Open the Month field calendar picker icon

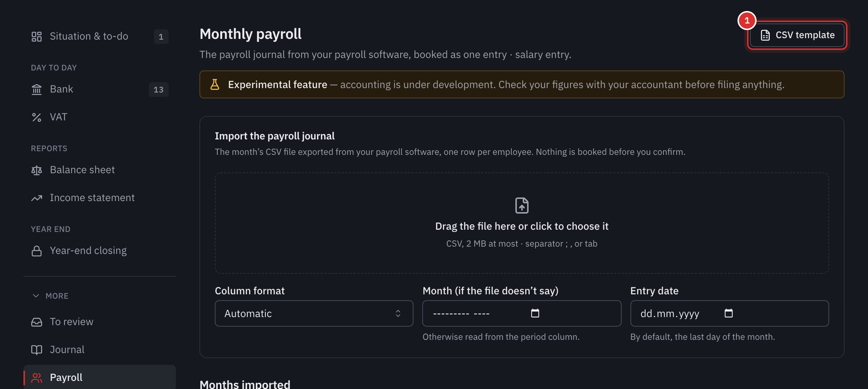click(x=535, y=313)
